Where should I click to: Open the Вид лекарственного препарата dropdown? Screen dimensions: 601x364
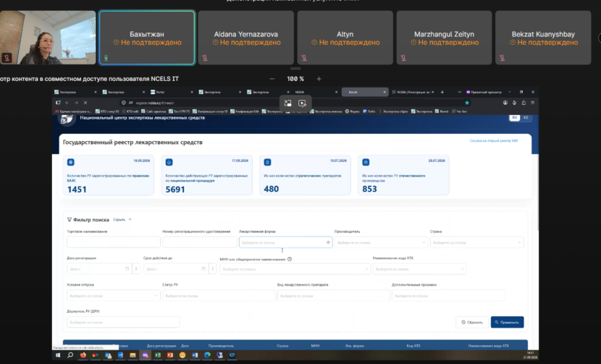coord(334,296)
